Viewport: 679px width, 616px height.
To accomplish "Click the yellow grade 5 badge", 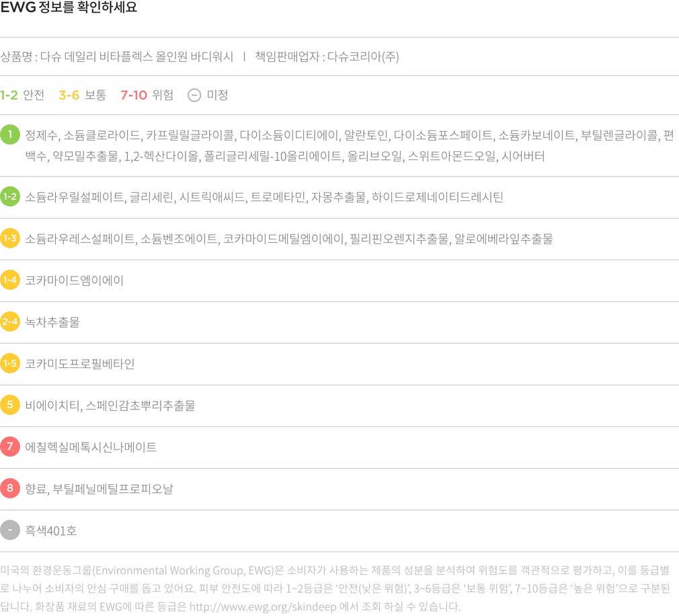I will tap(10, 405).
